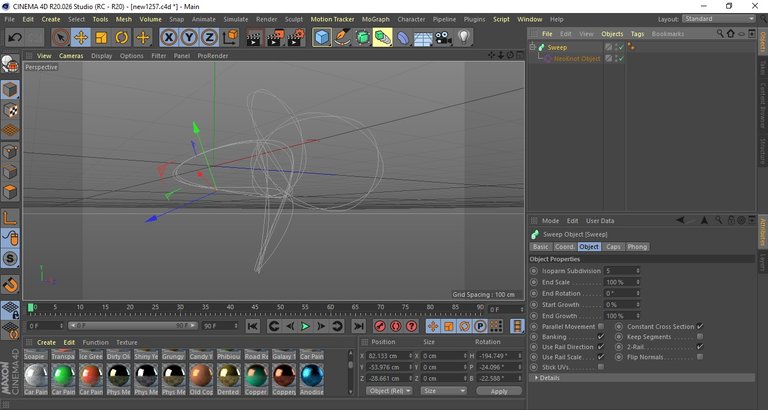The height and width of the screenshot is (410, 768).
Task: Add a Light object
Action: coord(463,38)
